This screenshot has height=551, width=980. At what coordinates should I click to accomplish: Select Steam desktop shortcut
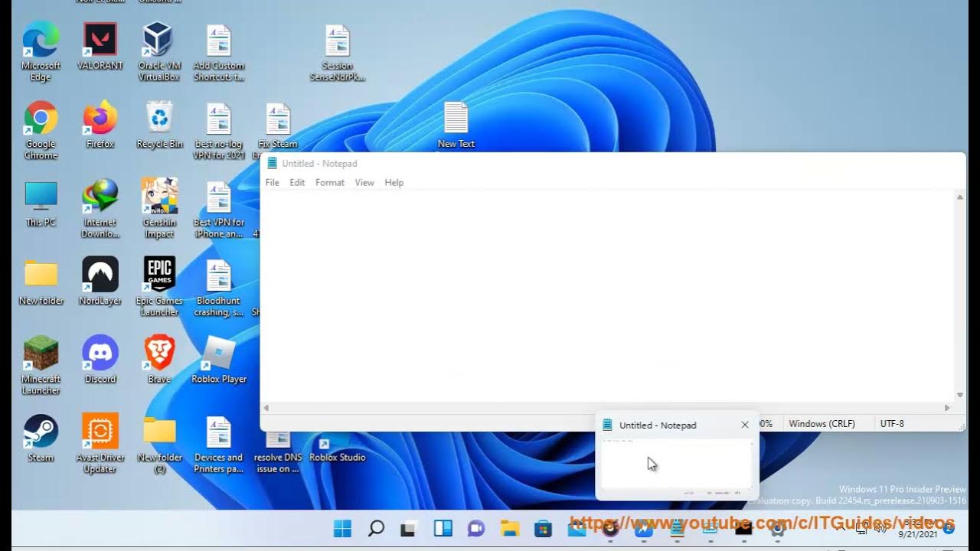pos(41,439)
